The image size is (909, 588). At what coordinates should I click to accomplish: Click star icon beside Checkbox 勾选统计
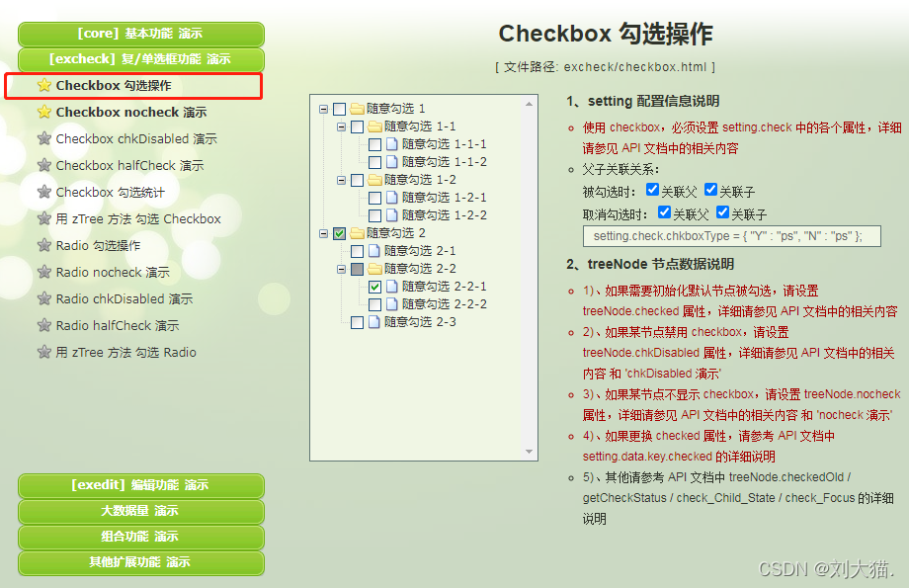44,192
